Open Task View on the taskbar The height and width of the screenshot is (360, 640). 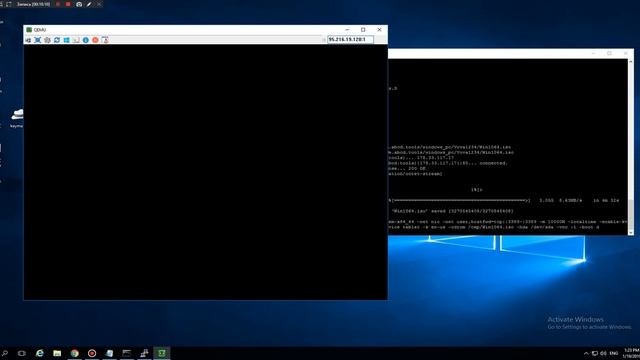tap(22, 353)
